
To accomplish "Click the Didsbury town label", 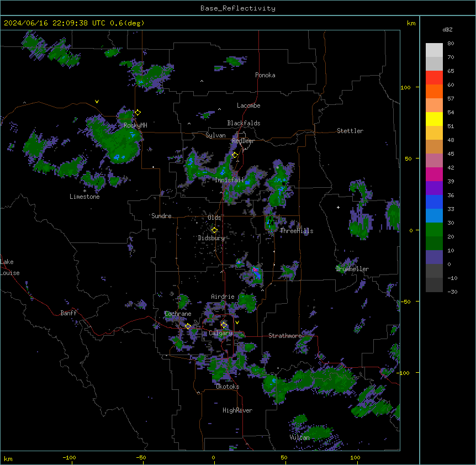I will [211, 238].
